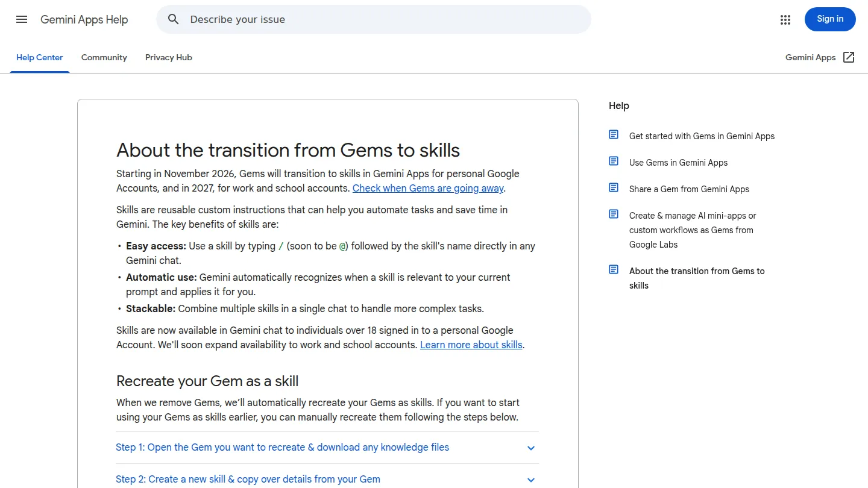Screen dimensions: 868x488
Task: Open the Google apps grid
Action: [785, 20]
